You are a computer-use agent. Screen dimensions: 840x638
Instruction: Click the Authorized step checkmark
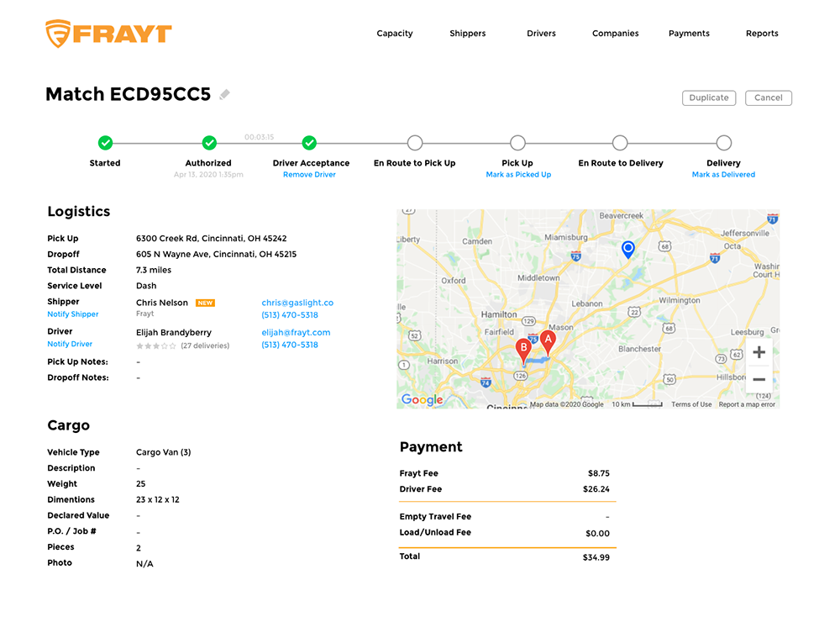[209, 143]
